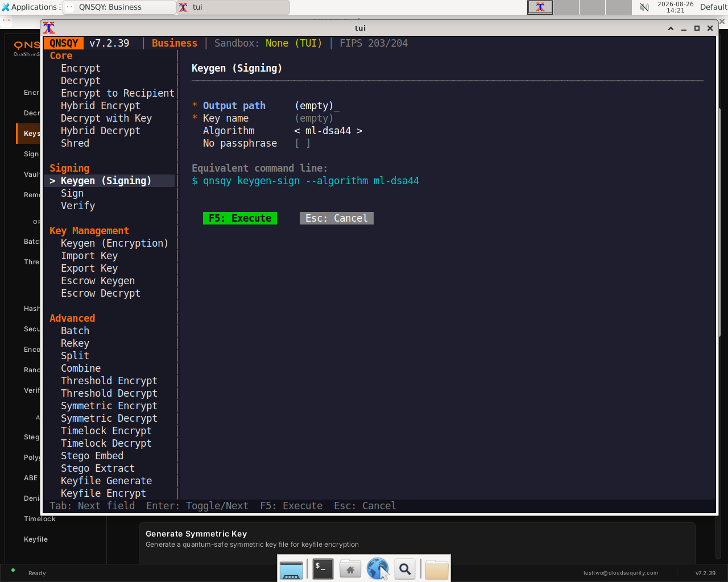Open the application finder magnifier icon

(x=405, y=569)
